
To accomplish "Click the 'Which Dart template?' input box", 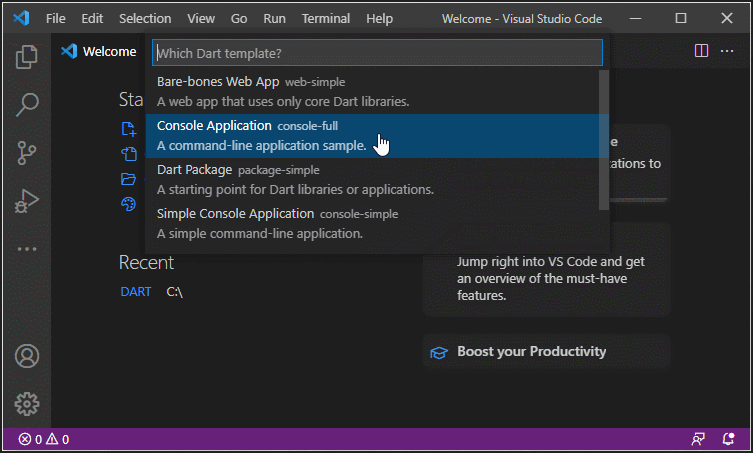I will click(377, 52).
